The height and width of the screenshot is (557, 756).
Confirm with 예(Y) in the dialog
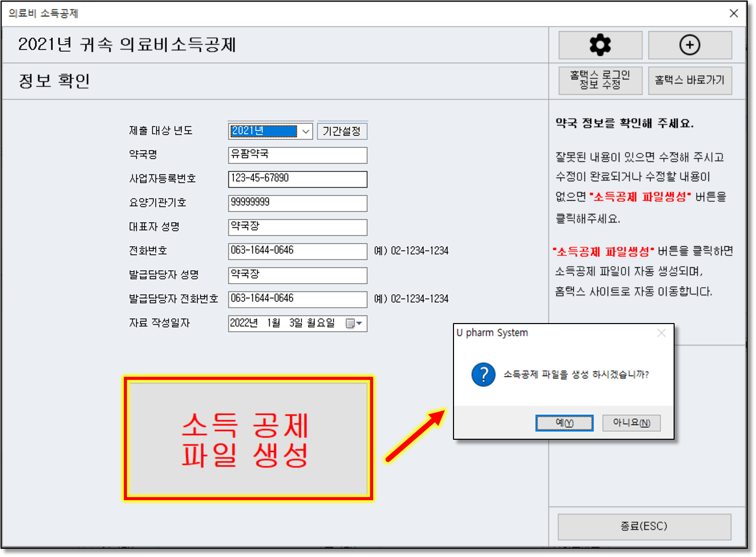[564, 423]
